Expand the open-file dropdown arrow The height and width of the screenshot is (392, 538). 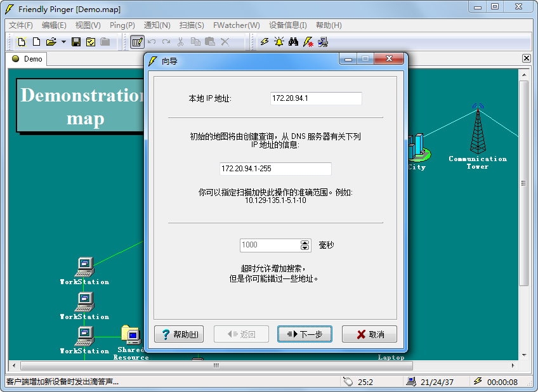click(x=63, y=42)
